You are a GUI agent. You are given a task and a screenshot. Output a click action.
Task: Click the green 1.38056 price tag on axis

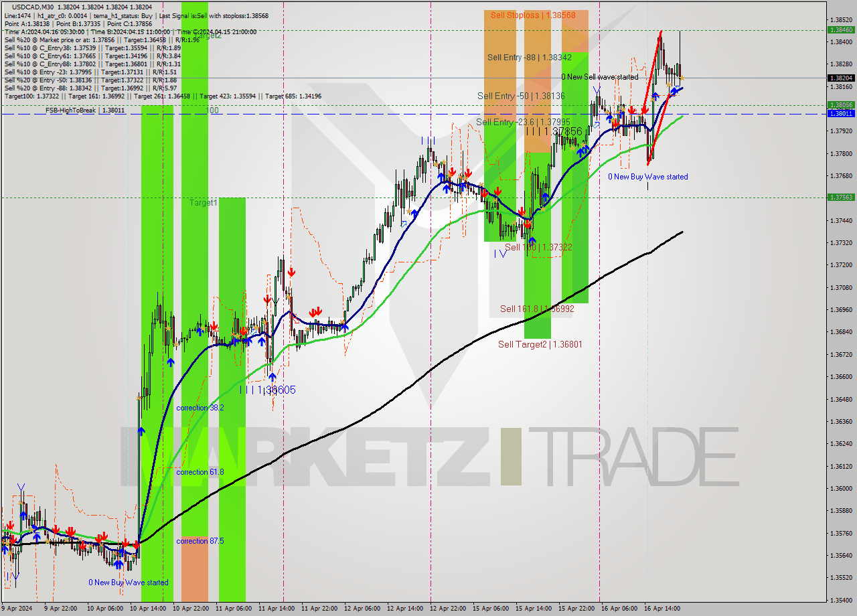click(x=841, y=105)
